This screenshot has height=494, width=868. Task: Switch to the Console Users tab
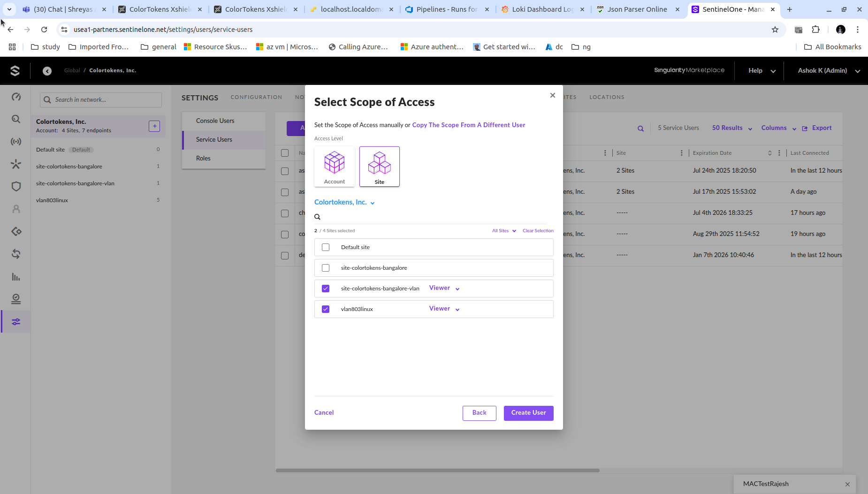coord(214,121)
